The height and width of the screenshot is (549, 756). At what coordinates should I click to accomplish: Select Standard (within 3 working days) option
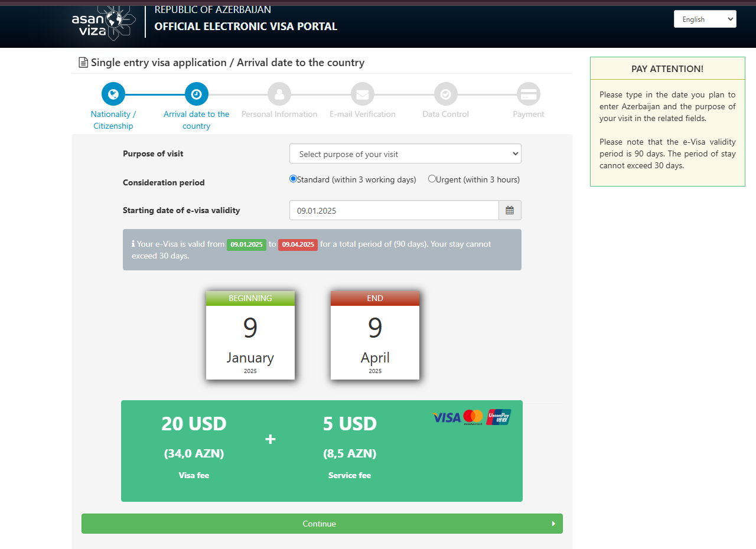point(294,179)
